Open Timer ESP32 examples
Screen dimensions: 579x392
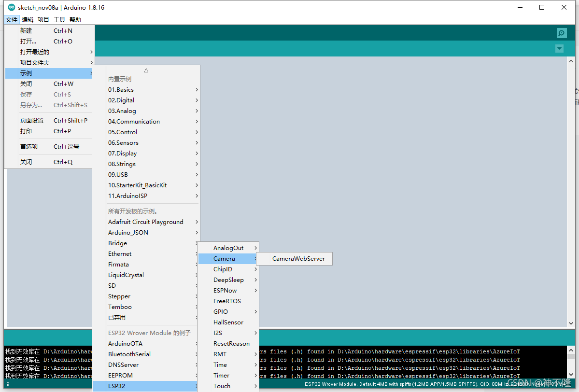click(228, 376)
